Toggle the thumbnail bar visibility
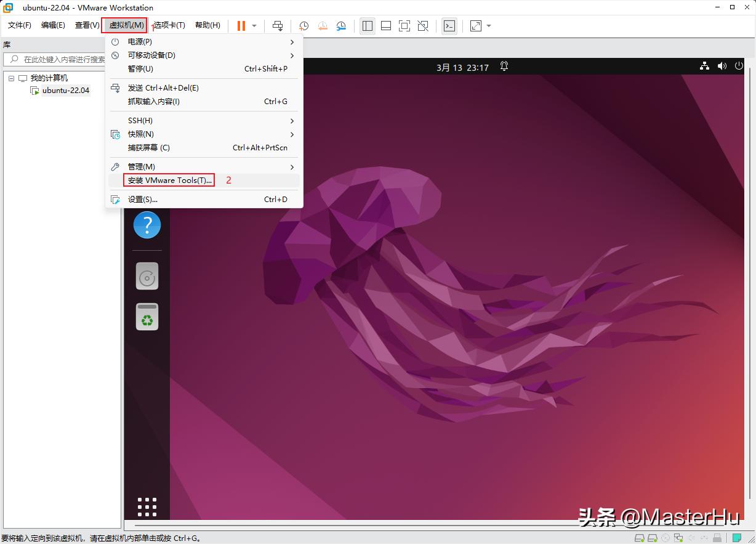This screenshot has width=756, height=544. click(x=385, y=26)
